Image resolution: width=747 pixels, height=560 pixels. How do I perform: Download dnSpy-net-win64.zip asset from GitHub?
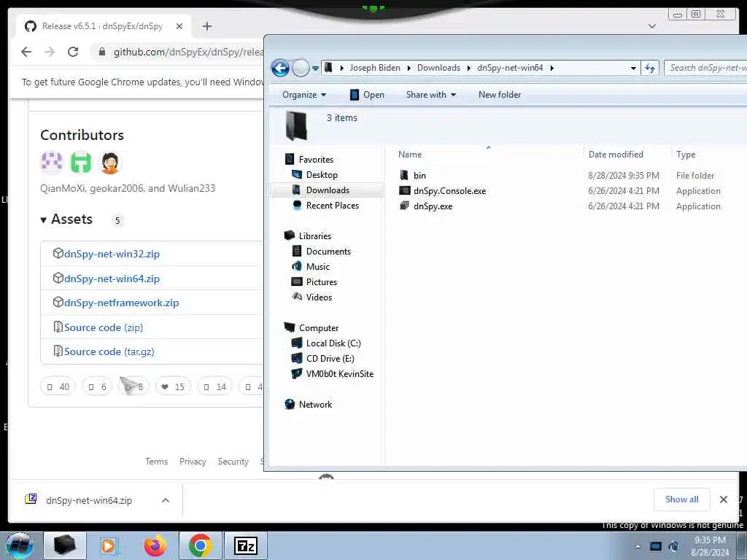[112, 278]
